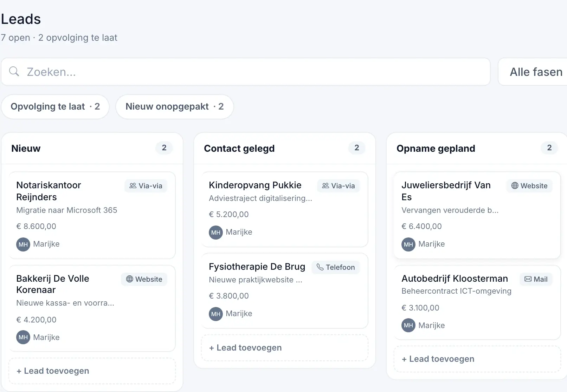
Task: Click the magnifier icon in the search bar
Action: 14,71
